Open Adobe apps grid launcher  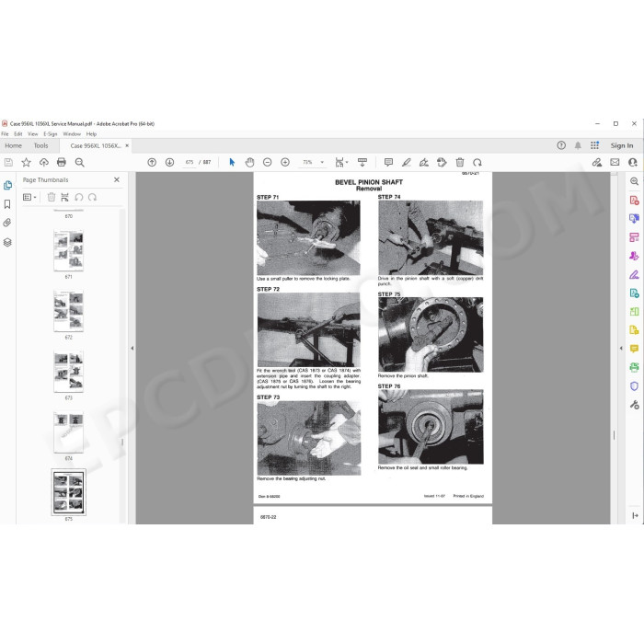point(594,145)
